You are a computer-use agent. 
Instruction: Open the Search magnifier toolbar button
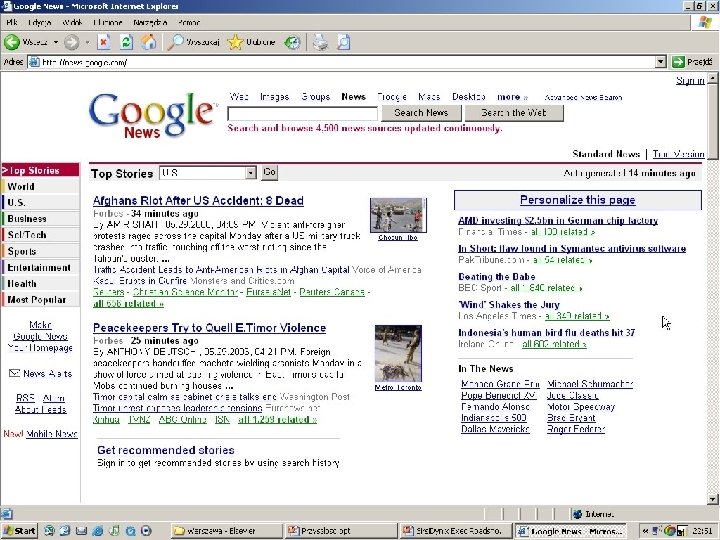tap(193, 42)
